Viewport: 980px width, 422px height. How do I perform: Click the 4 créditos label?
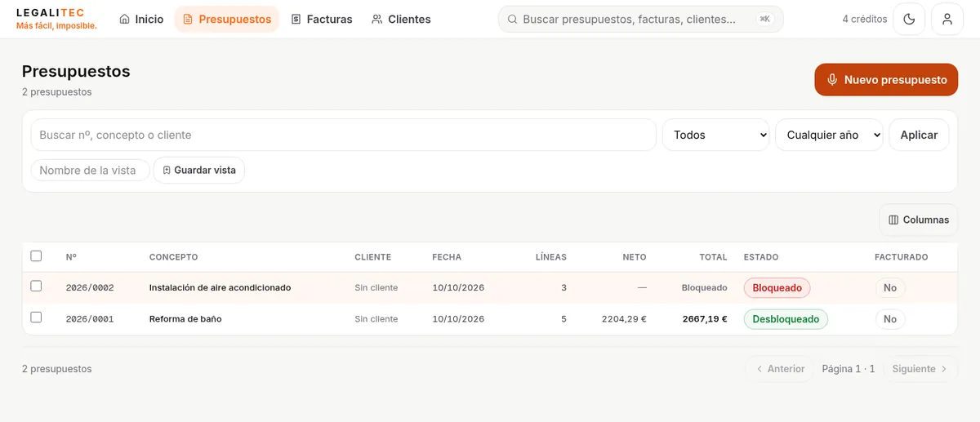(865, 19)
